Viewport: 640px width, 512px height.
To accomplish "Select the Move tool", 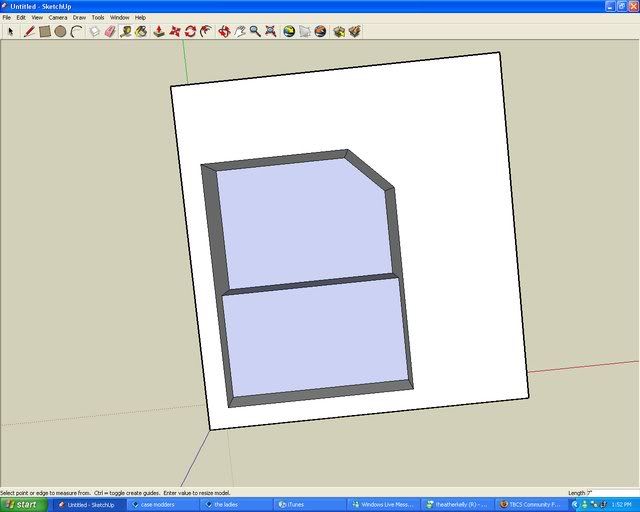I will [175, 31].
